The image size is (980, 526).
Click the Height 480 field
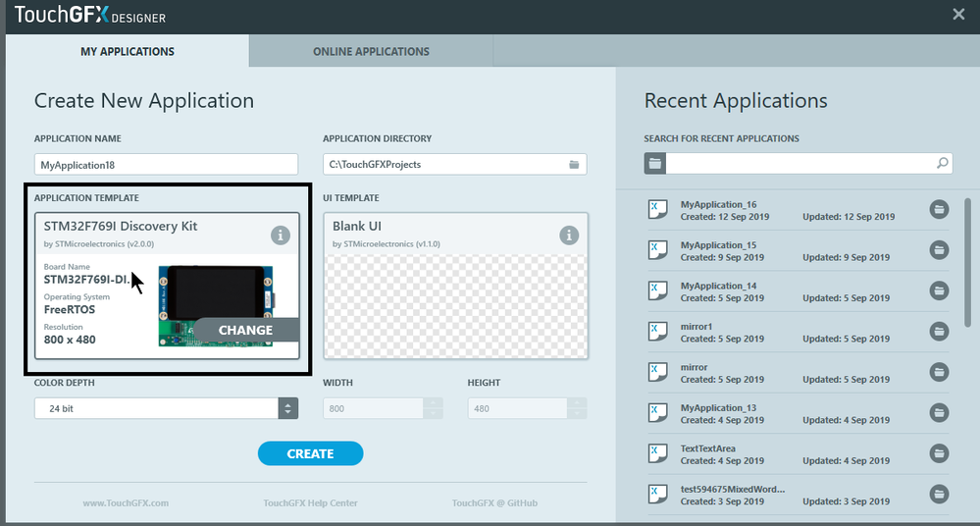pyautogui.click(x=518, y=408)
